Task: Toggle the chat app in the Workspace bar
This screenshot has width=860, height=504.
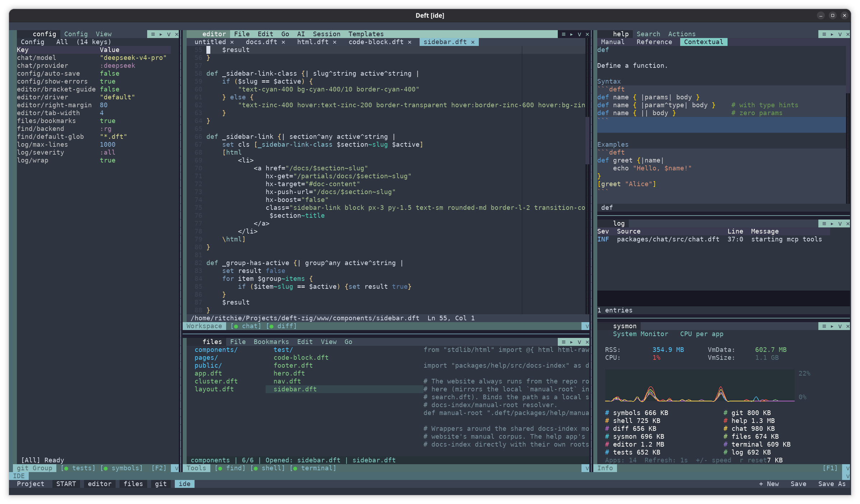Action: [246, 326]
